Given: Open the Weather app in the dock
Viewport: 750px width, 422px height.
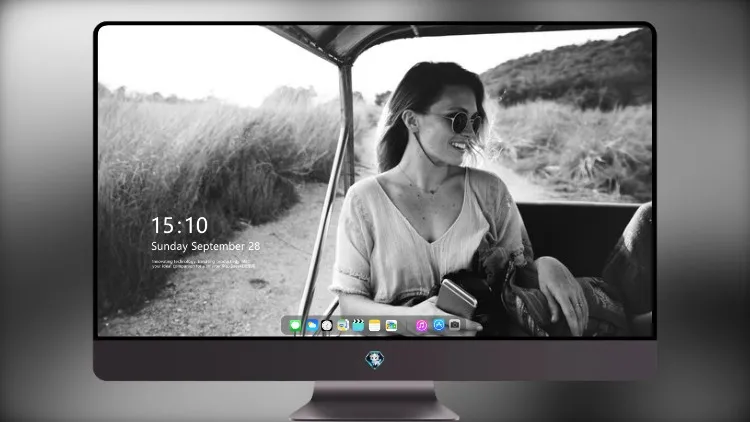Looking at the screenshot, I should click(311, 325).
